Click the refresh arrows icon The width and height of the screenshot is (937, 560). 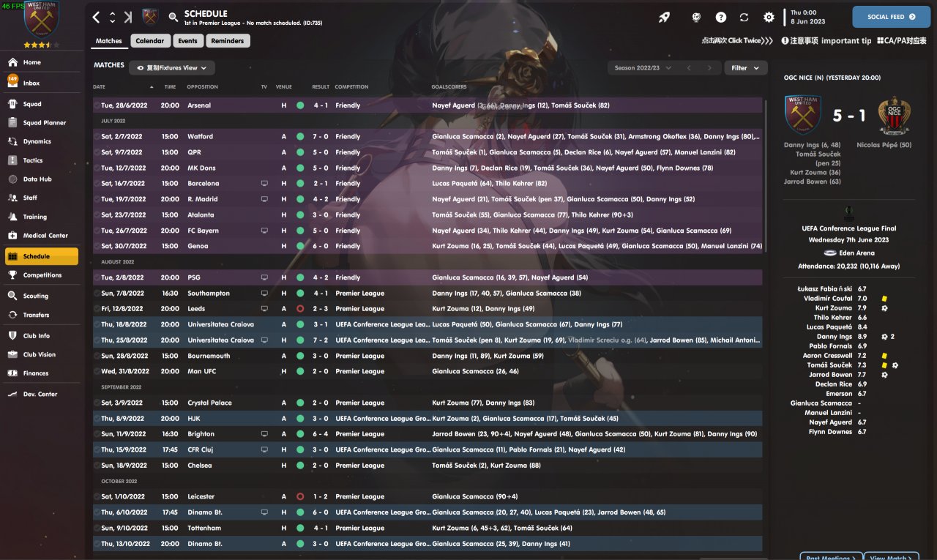tap(744, 17)
